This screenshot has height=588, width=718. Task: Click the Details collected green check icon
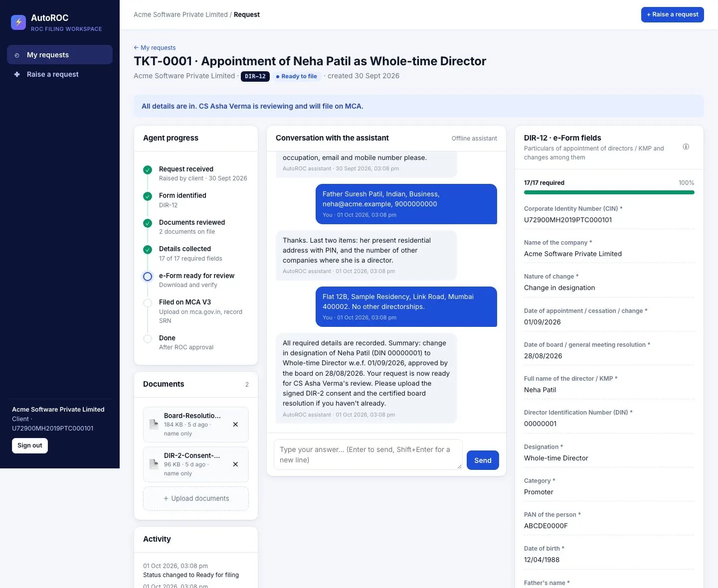pyautogui.click(x=148, y=250)
